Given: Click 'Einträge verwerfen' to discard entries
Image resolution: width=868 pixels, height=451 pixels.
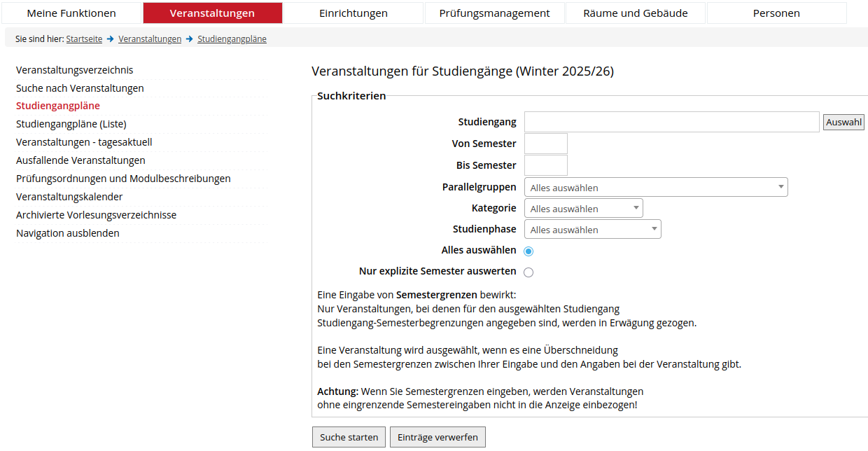Looking at the screenshot, I should 437,436.
